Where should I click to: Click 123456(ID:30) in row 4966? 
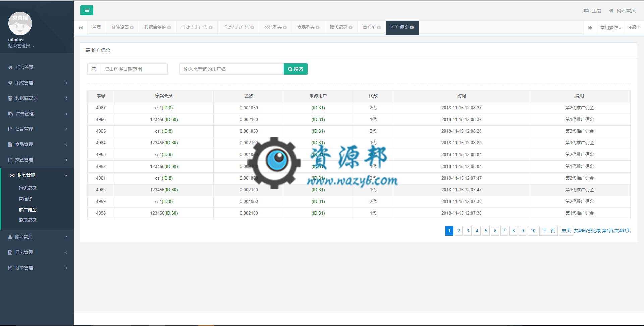[164, 119]
